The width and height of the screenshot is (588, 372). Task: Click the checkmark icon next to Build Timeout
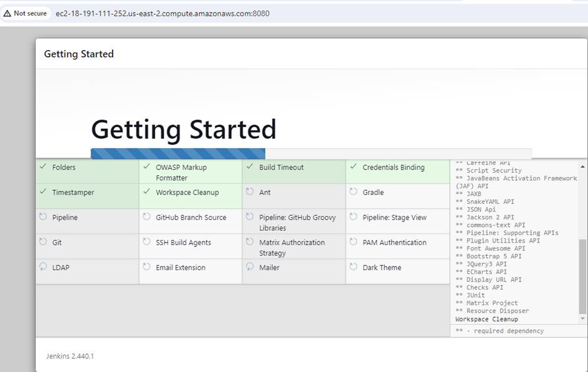click(x=250, y=166)
